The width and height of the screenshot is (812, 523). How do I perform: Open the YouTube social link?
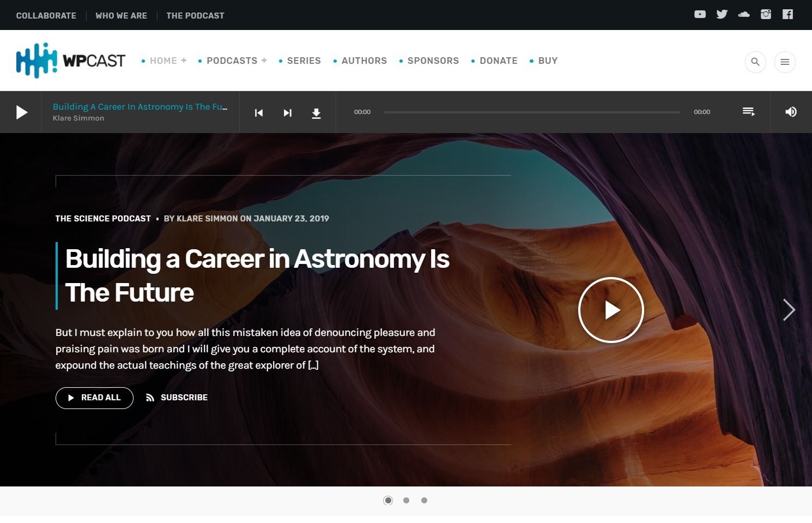[x=700, y=15]
